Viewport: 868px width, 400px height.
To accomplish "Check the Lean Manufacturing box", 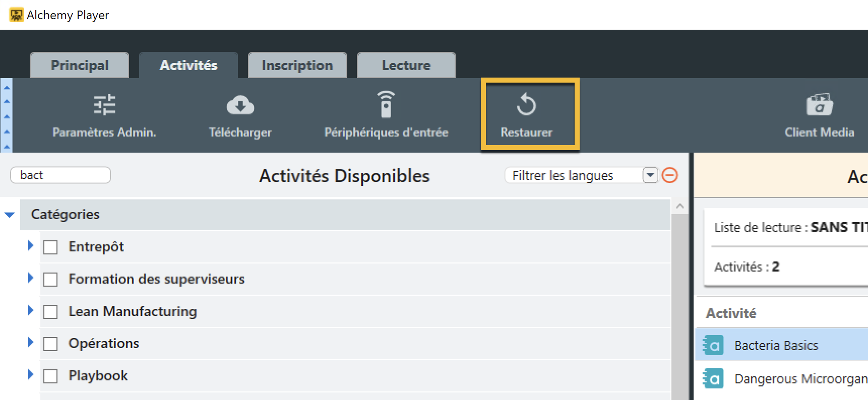I will 50,312.
